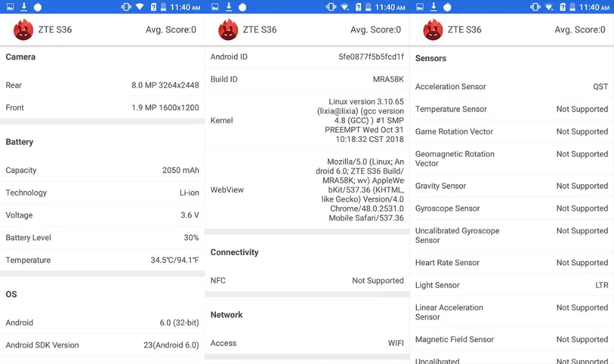Image resolution: width=614 pixels, height=364 pixels.
Task: Tap the Wi-Fi status icon above the Android ID screen
Action: [344, 7]
